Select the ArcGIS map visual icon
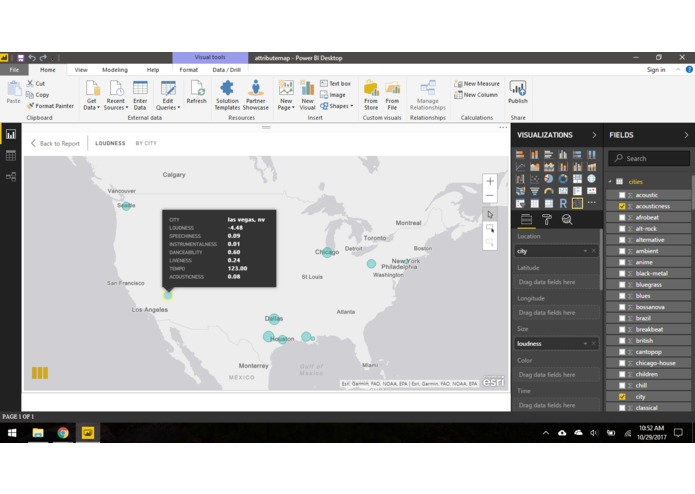This screenshot has width=695, height=494. pos(577,203)
